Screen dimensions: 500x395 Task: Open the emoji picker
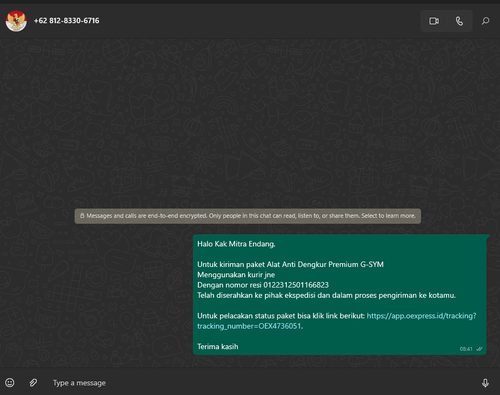10,382
